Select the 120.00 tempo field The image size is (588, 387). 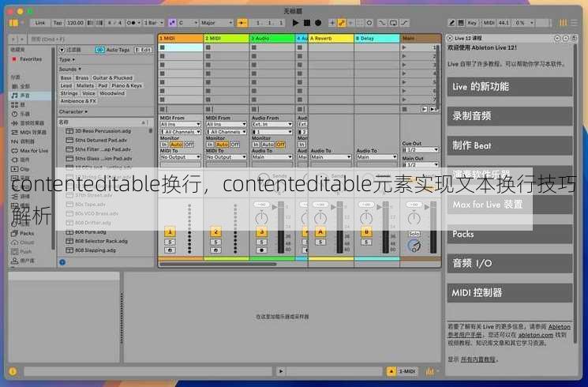[75, 23]
